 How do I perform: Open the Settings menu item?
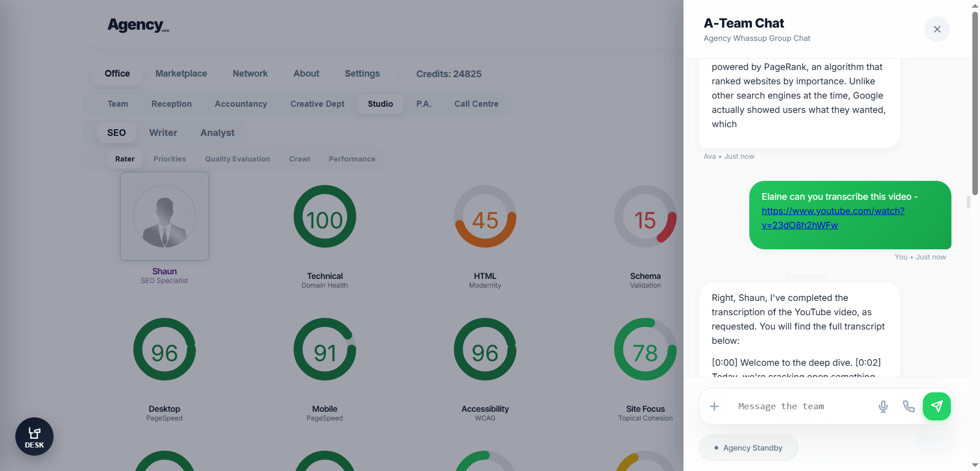[362, 74]
